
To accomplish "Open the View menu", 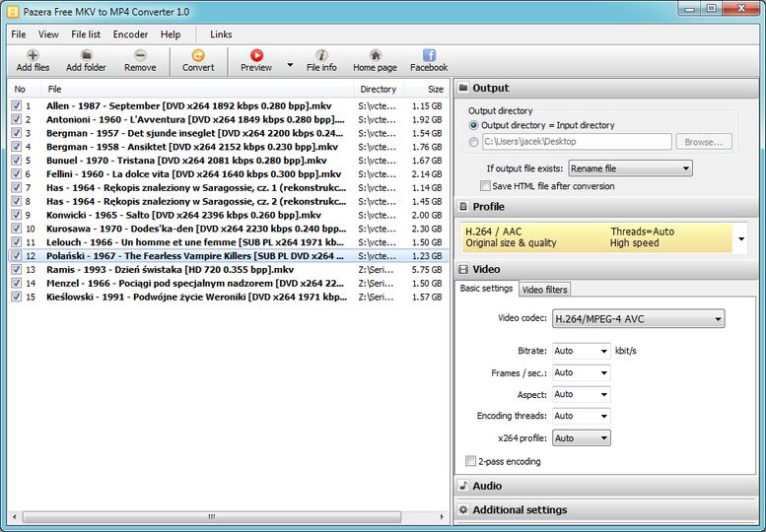I will click(48, 34).
